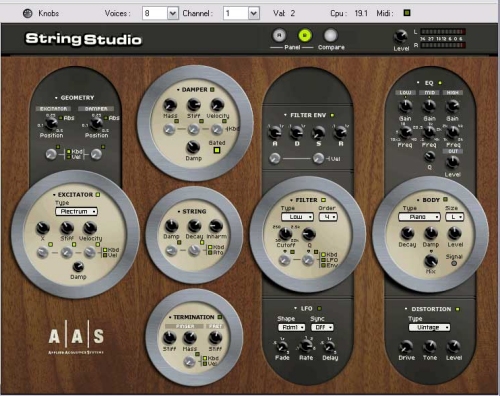Click the Knobs icon in the top bar
The image size is (500, 396).
tap(28, 13)
